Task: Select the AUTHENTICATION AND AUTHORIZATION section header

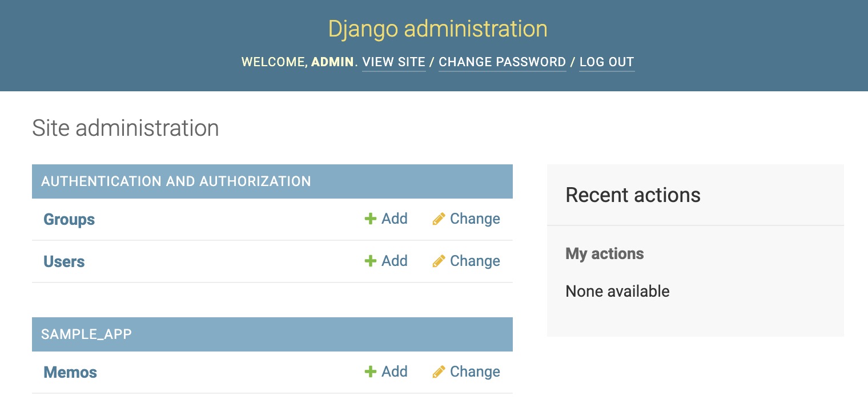Action: point(176,181)
